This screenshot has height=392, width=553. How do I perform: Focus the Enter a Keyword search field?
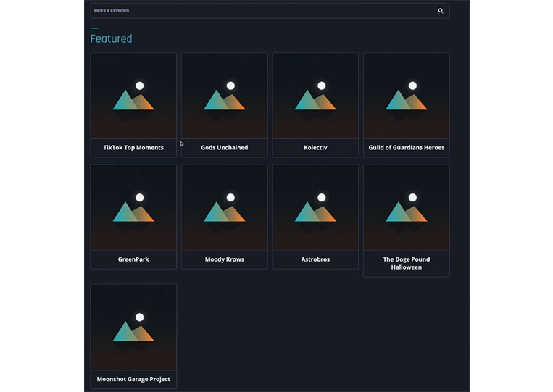270,11
